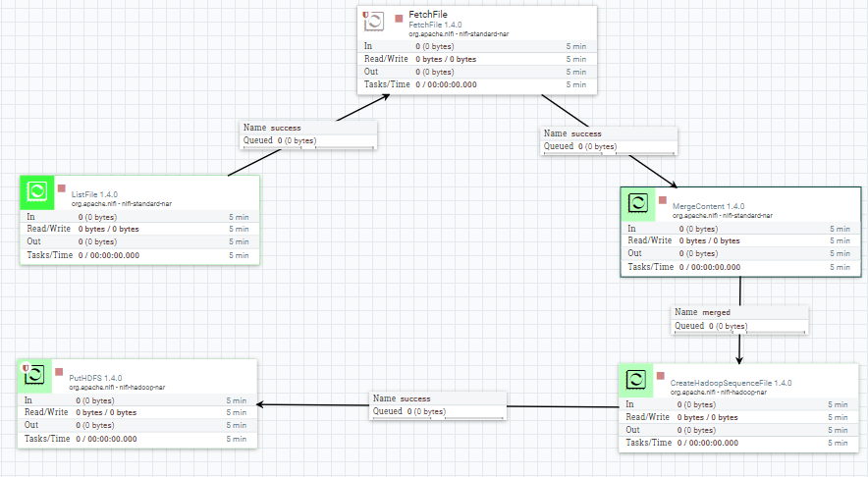This screenshot has width=868, height=477.
Task: Click MergeContent nifi-standard-nar bundle text
Action: point(723,215)
